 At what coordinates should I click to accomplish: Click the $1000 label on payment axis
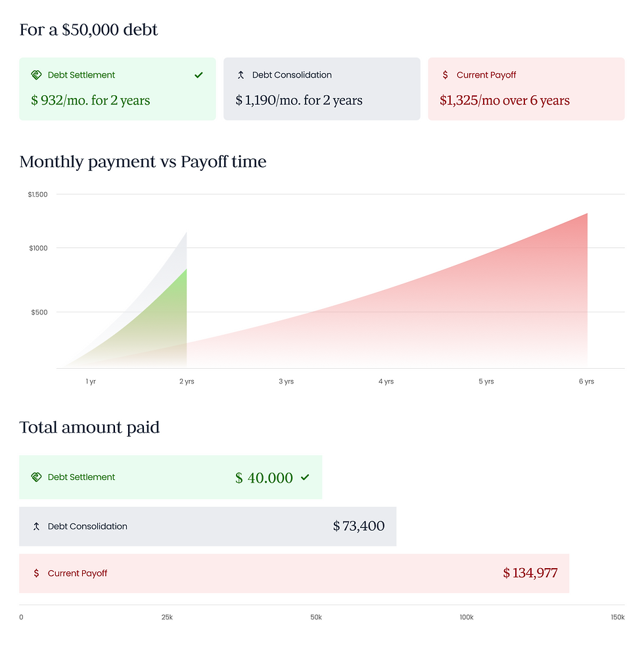point(38,248)
